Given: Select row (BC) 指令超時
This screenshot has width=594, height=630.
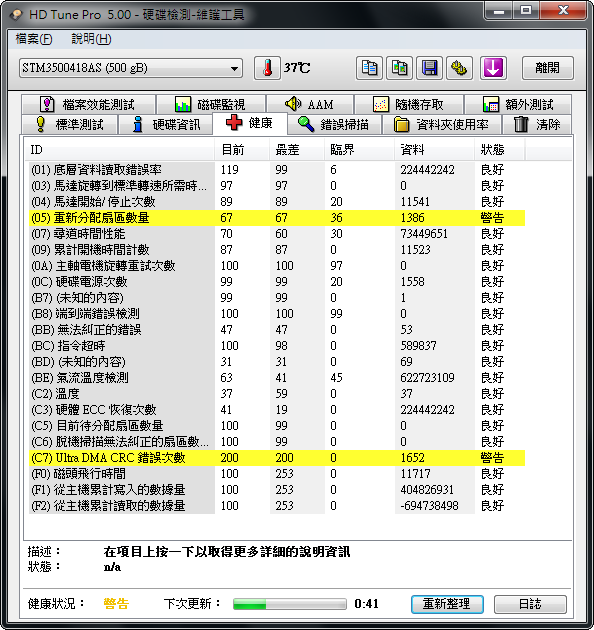Looking at the screenshot, I should [x=277, y=346].
